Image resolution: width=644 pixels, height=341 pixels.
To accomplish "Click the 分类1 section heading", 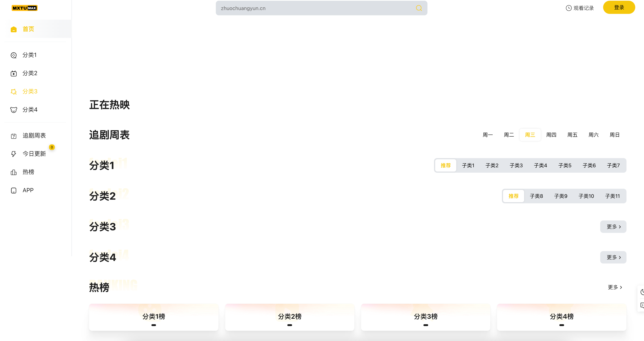I will (102, 165).
